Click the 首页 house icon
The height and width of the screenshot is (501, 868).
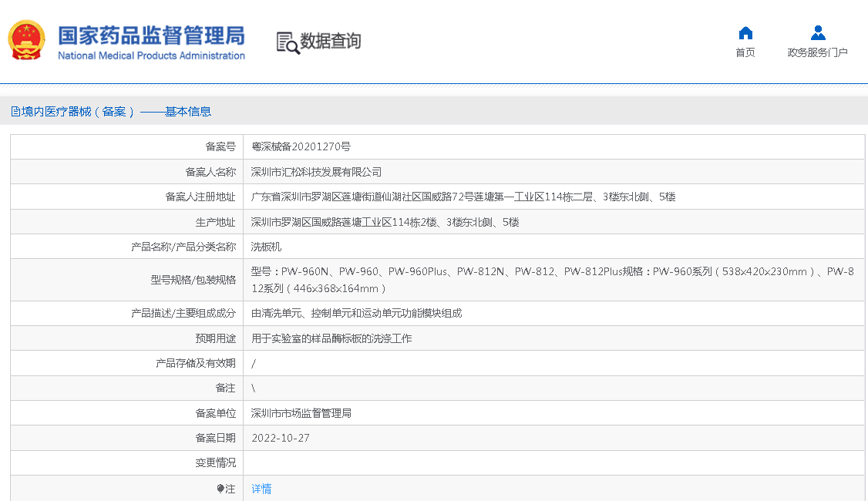click(x=745, y=33)
